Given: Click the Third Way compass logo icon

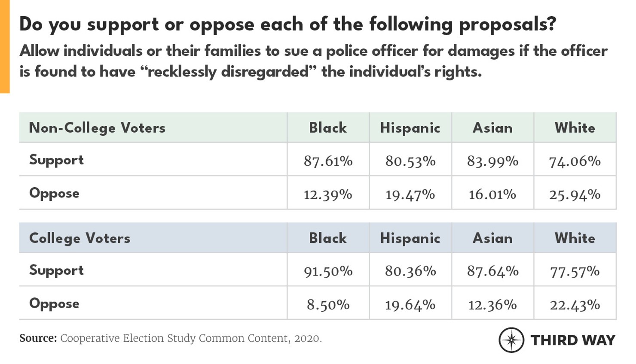Looking at the screenshot, I should 511,340.
